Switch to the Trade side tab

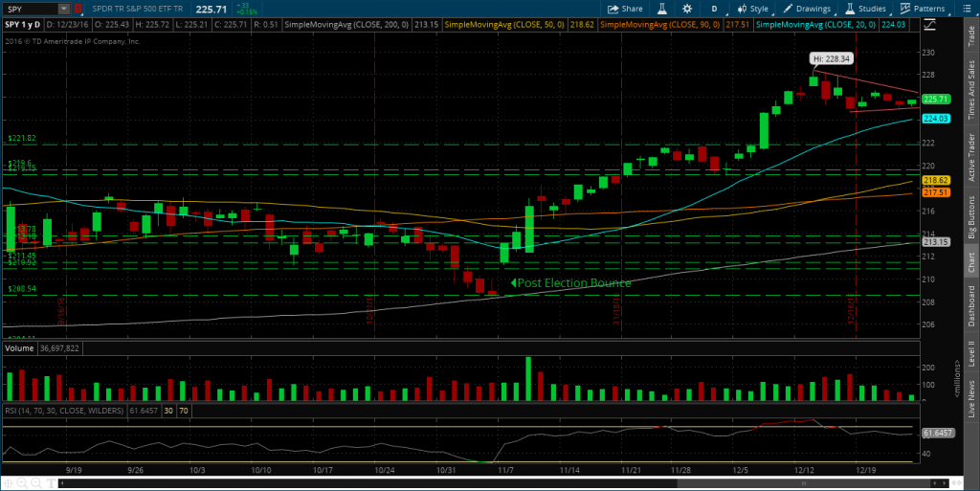(971, 37)
